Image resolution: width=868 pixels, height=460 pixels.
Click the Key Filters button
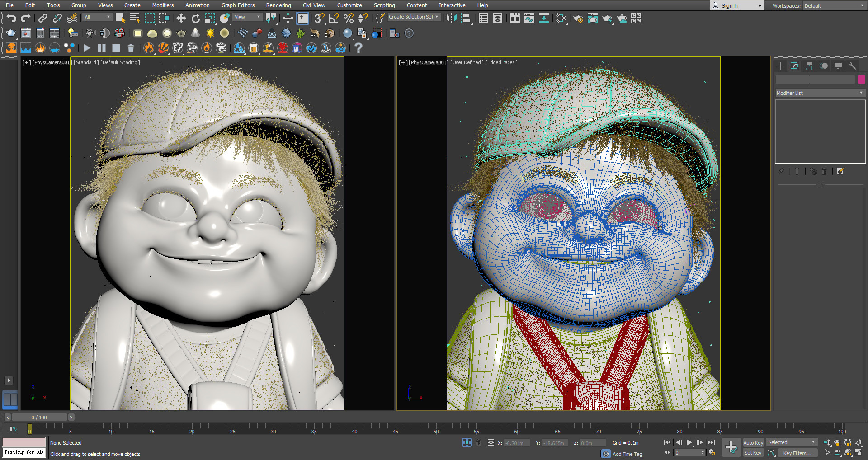click(797, 453)
